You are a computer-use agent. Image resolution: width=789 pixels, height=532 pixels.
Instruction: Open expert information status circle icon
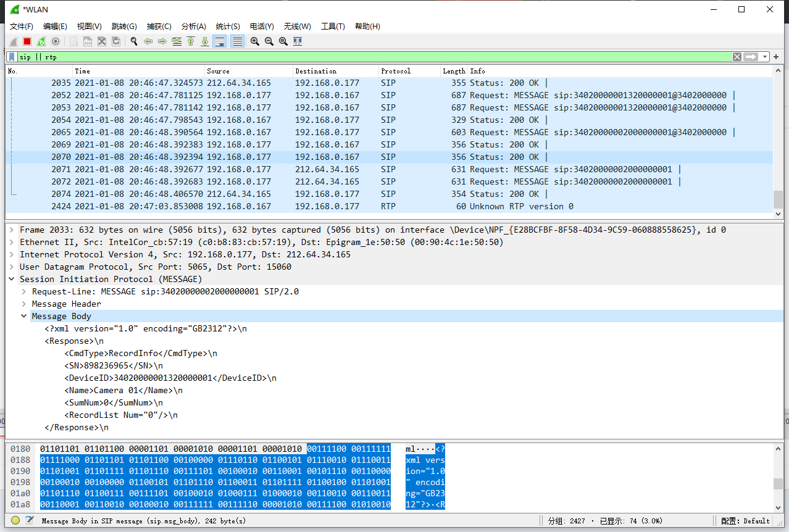pos(15,521)
